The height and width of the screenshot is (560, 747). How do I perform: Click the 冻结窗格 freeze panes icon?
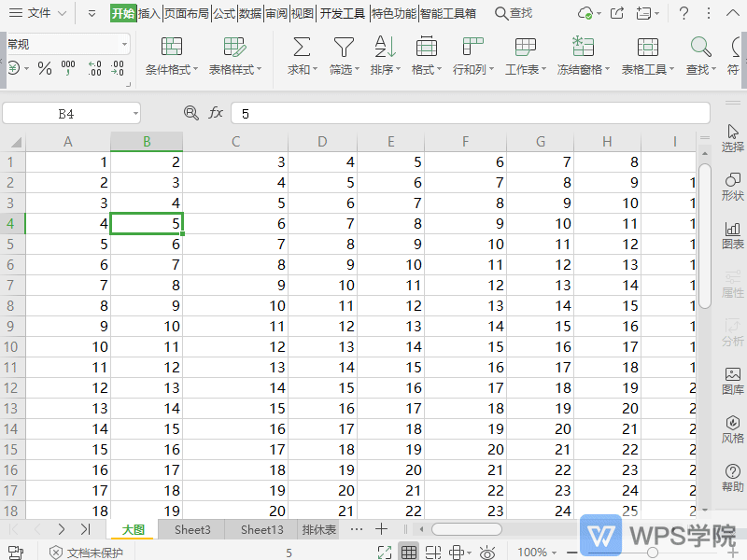583,48
